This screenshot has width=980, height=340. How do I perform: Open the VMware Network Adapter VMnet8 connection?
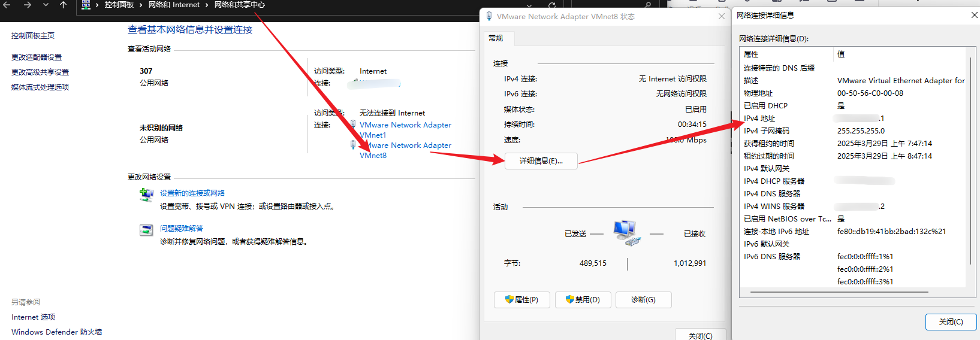(x=405, y=150)
